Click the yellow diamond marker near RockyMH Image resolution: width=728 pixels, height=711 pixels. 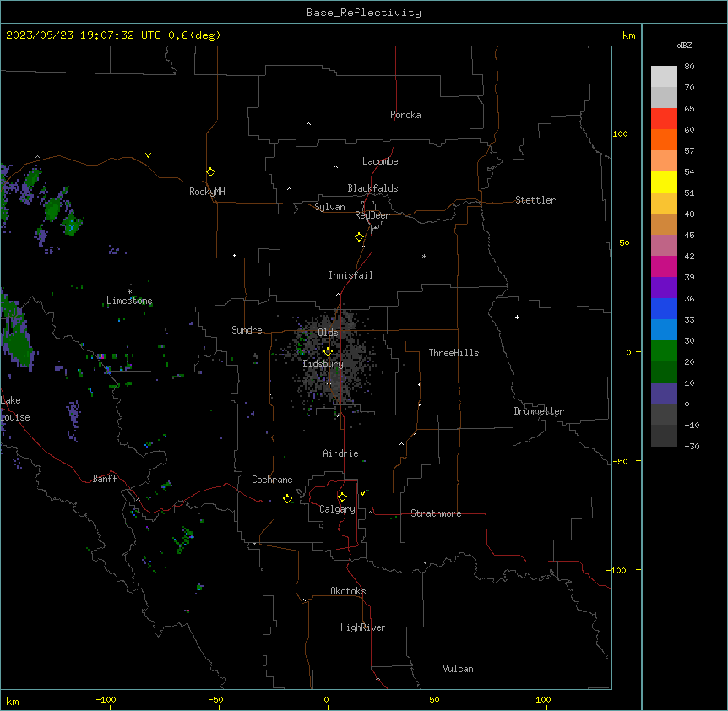210,171
